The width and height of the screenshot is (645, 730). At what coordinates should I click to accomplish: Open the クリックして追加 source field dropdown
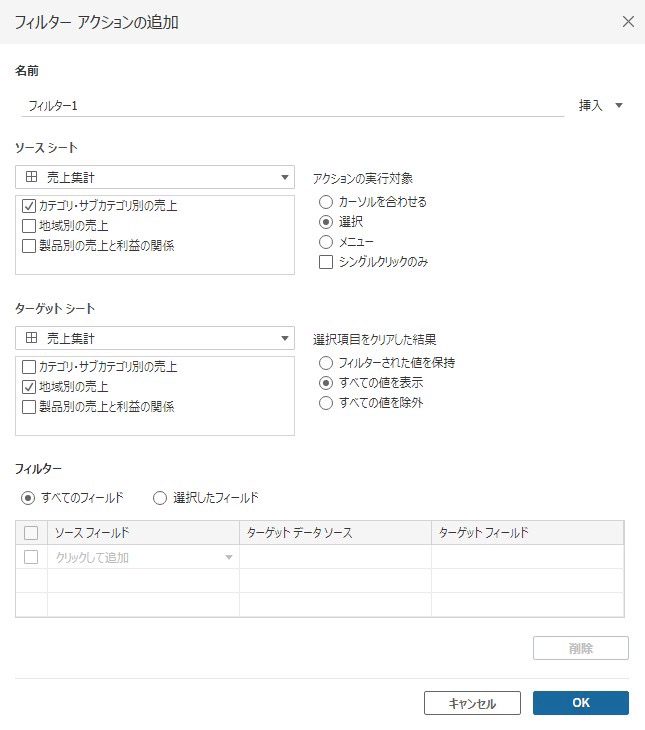[143, 557]
